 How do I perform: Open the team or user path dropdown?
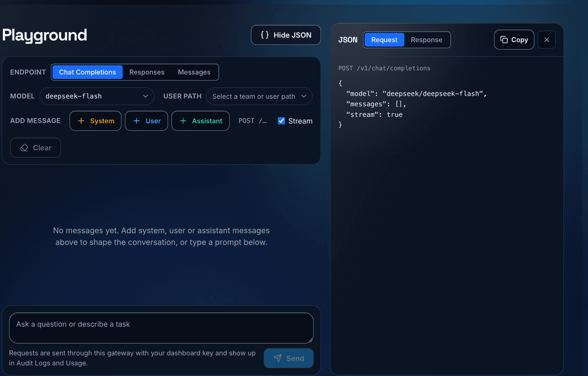click(259, 96)
